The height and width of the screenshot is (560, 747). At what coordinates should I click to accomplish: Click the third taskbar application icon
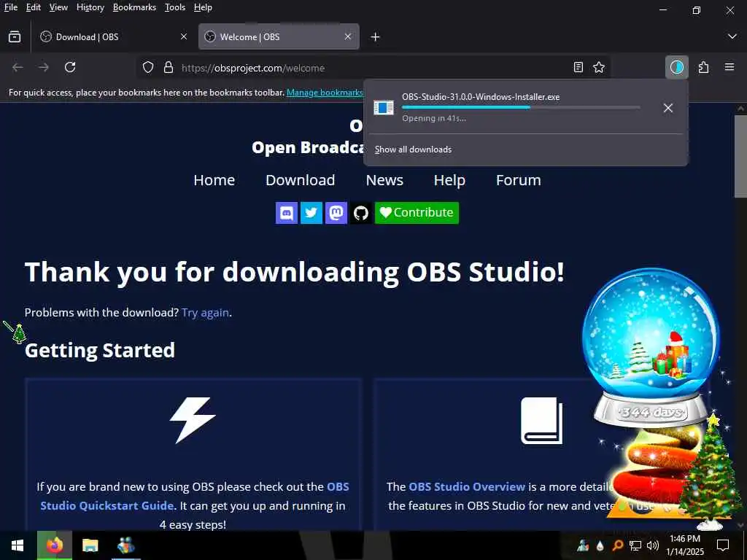(x=125, y=545)
